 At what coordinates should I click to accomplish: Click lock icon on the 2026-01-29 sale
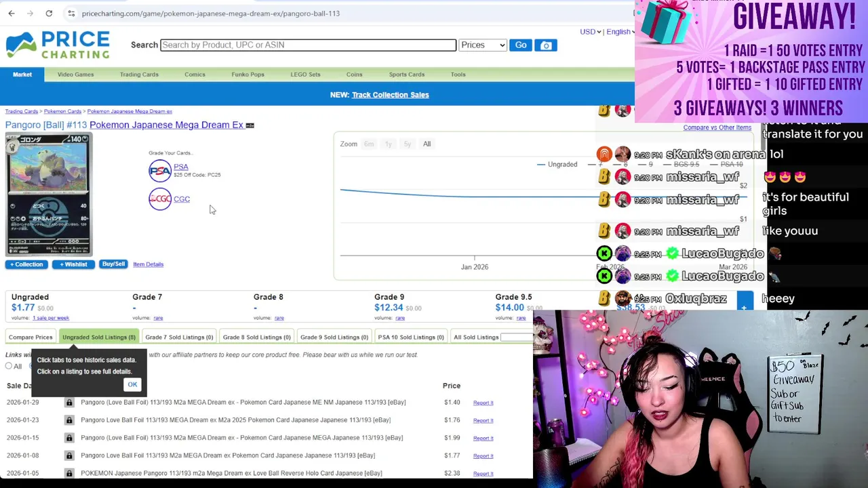coord(69,403)
